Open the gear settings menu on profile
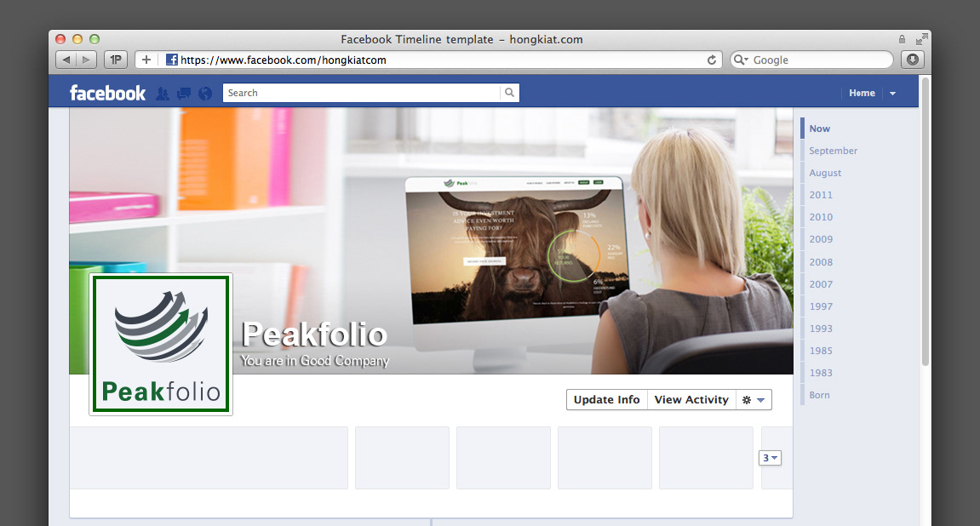This screenshot has width=980, height=526. (x=754, y=400)
